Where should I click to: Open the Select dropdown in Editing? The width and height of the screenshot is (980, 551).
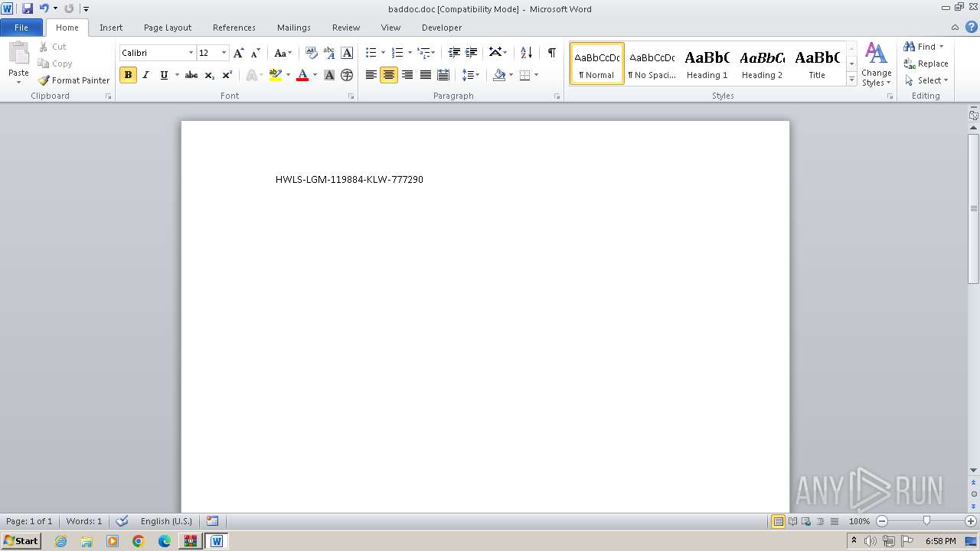(926, 80)
